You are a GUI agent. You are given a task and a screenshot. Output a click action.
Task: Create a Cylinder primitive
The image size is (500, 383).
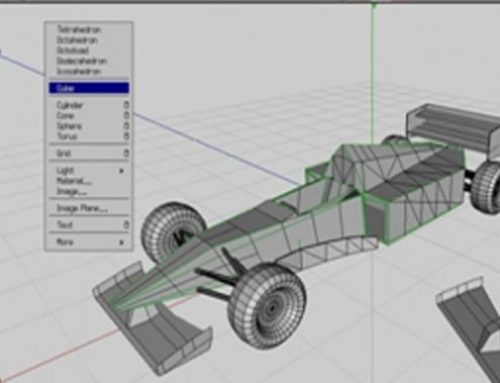click(89, 105)
